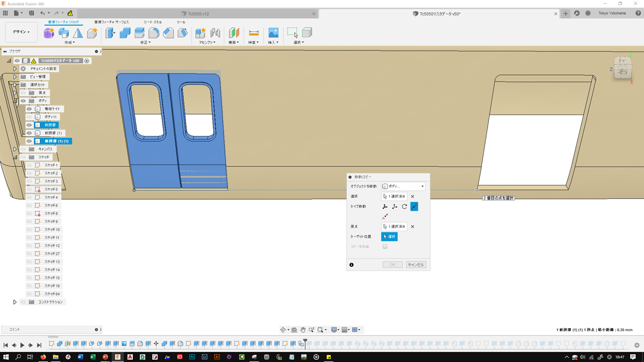Open timeline settings gear icon
The height and width of the screenshot is (362, 644).
636,345
